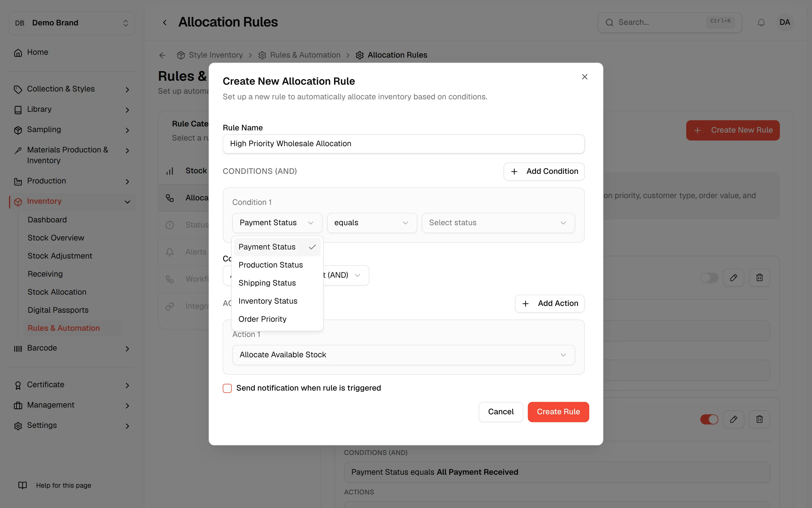Open the Select status dropdown
This screenshot has width=812, height=508.
498,223
